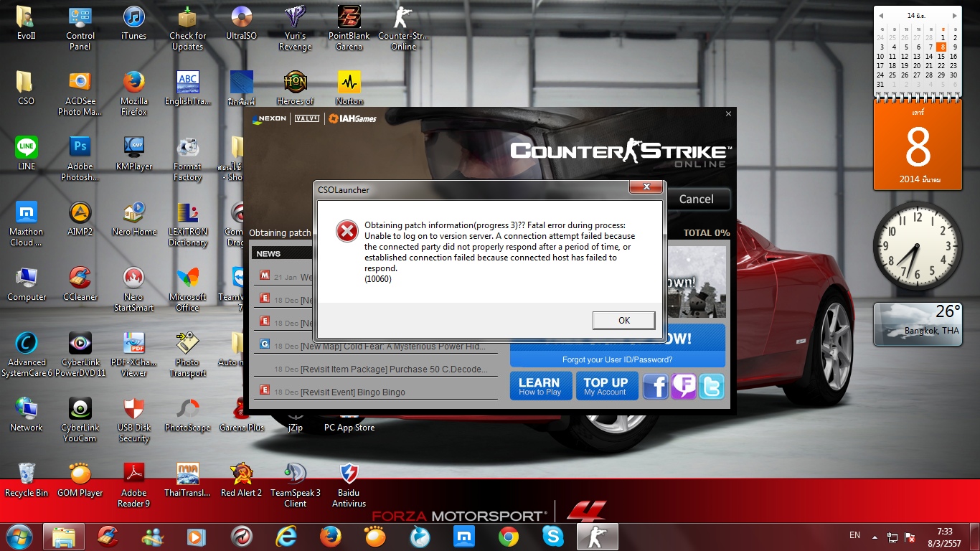
Task: Open the iTunes desktop icon
Action: [134, 23]
